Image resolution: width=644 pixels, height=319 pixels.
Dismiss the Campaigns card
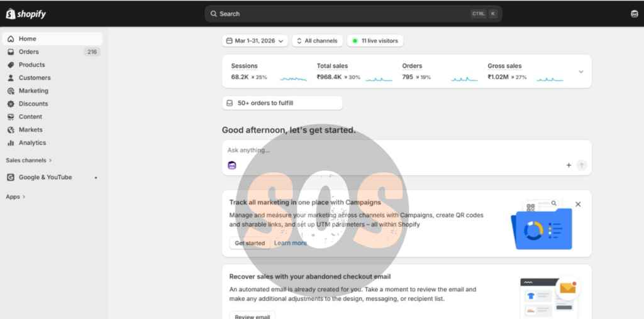click(x=578, y=204)
